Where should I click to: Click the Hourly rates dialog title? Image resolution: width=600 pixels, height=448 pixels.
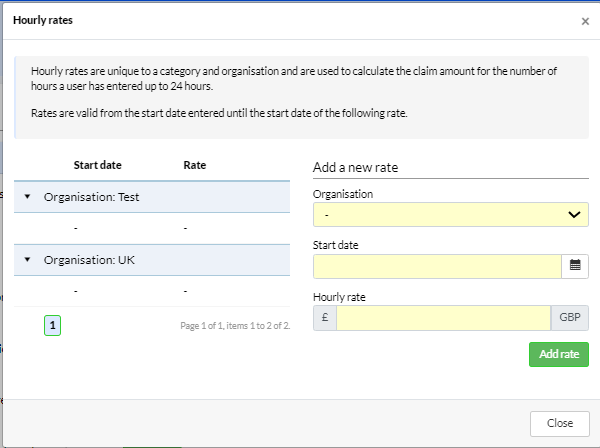tap(43, 20)
